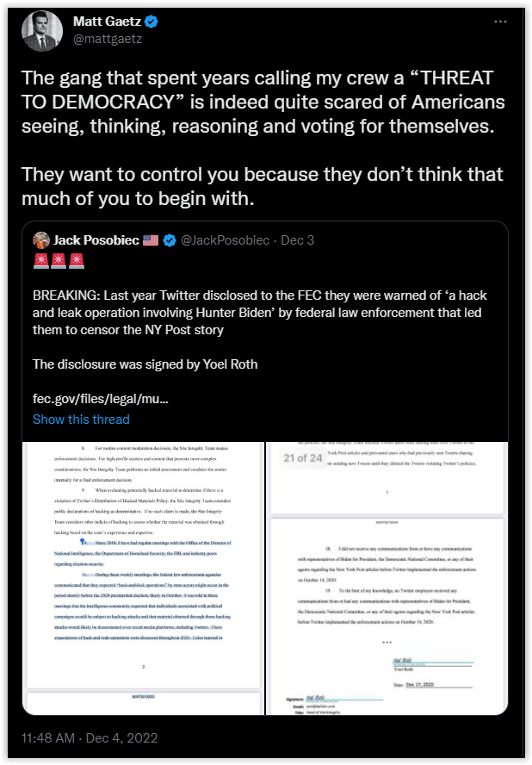
Task: Open Matt Gaetz's profile picture
Action: [40, 30]
